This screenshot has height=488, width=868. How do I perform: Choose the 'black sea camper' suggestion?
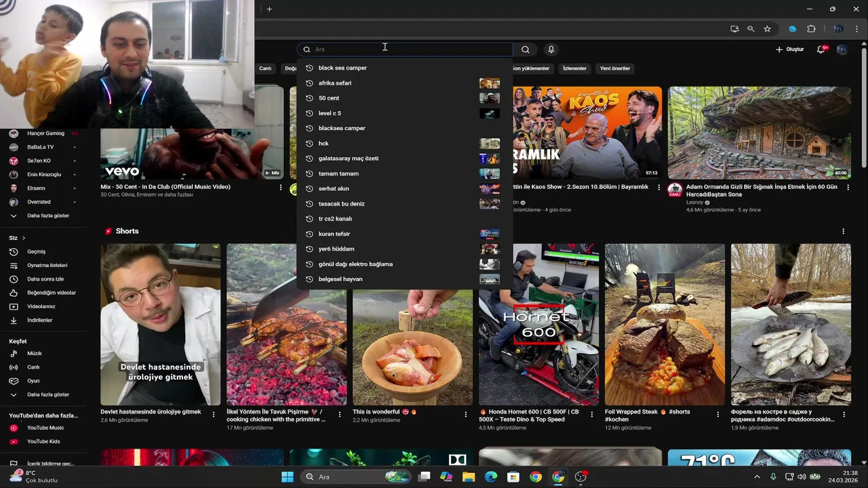[404, 68]
